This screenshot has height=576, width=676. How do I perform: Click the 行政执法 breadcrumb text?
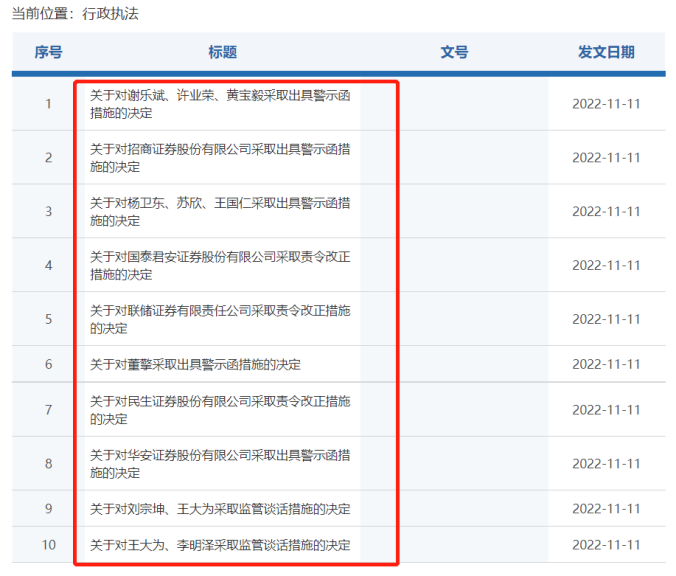pyautogui.click(x=110, y=14)
